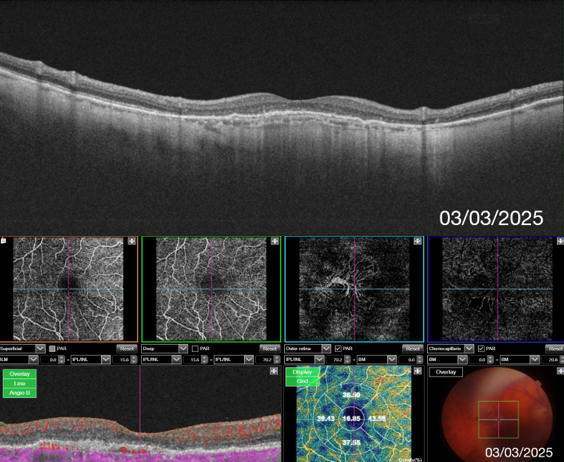The width and height of the screenshot is (564, 462).
Task: Click the fundus photo Overlay button
Action: coord(446,372)
